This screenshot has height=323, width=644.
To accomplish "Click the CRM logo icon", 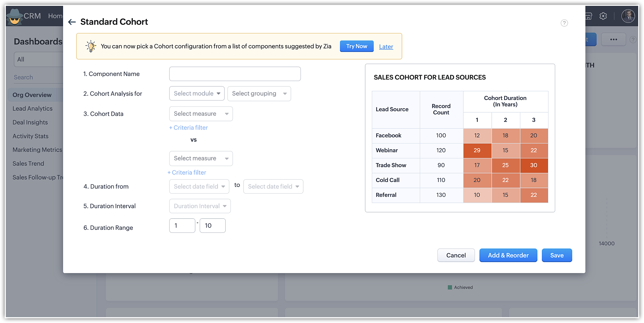I will pos(15,16).
